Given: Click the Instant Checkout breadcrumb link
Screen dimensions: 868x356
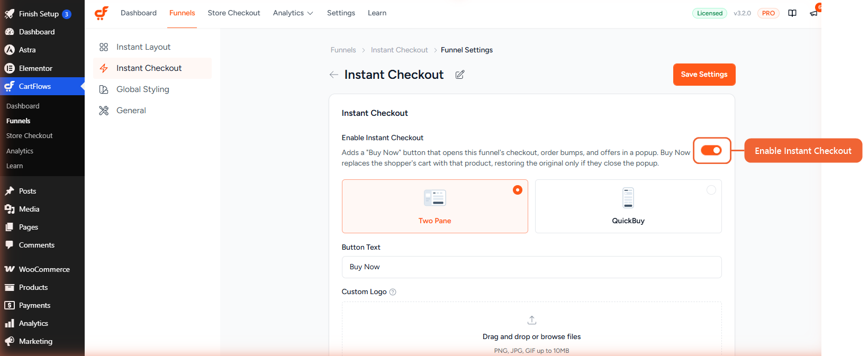Looking at the screenshot, I should (400, 50).
